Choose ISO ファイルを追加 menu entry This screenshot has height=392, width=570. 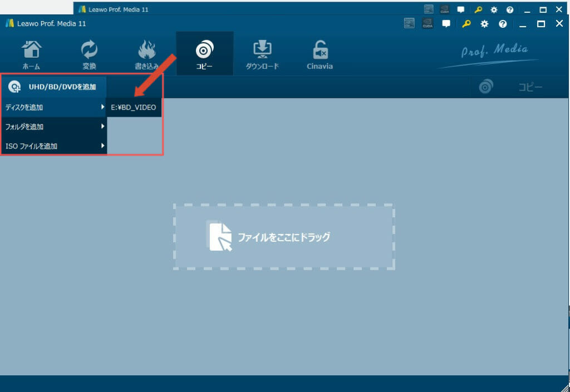(54, 146)
